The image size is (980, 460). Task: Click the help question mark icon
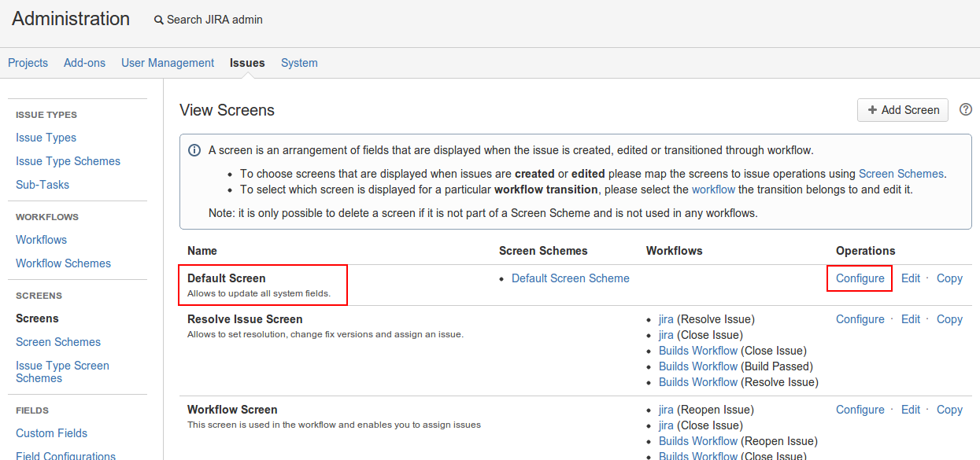click(x=967, y=110)
